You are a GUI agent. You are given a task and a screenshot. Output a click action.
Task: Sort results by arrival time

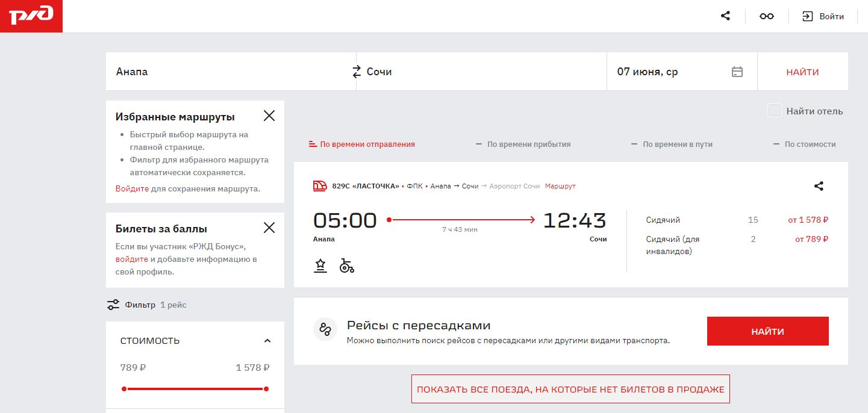pos(523,144)
